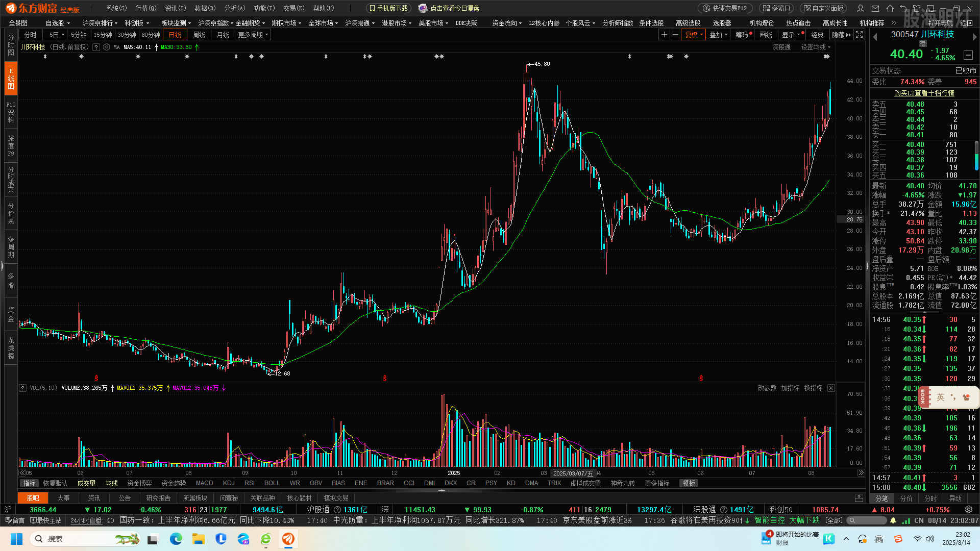Collapse quote panel minus box icon
Screen dimensions: 980x551
point(968,55)
